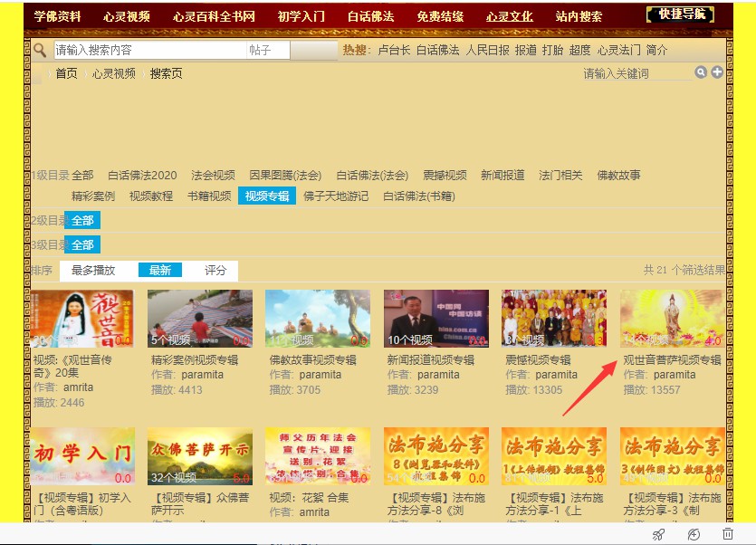
Task: Select 全部 in the 3级目录 row
Action: tap(82, 244)
